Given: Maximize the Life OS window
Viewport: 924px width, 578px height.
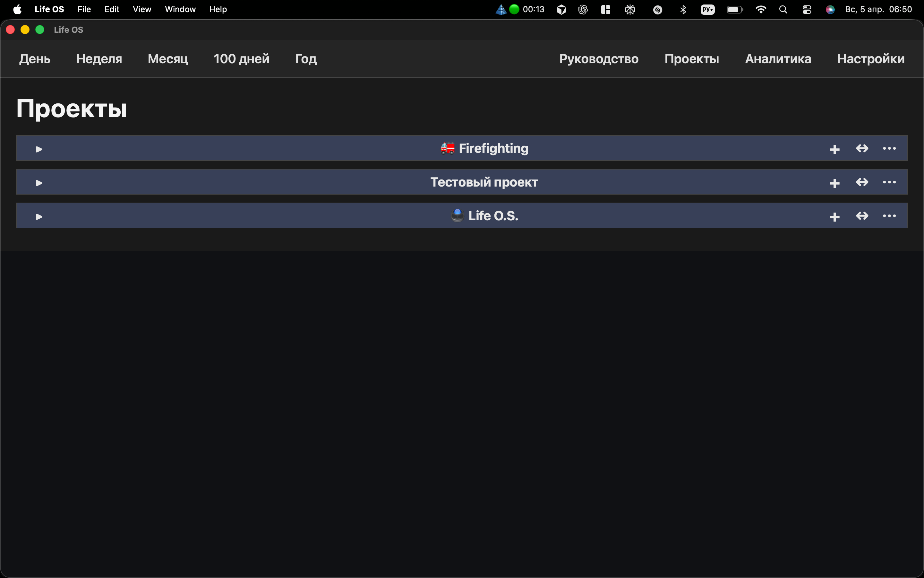Looking at the screenshot, I should tap(40, 30).
